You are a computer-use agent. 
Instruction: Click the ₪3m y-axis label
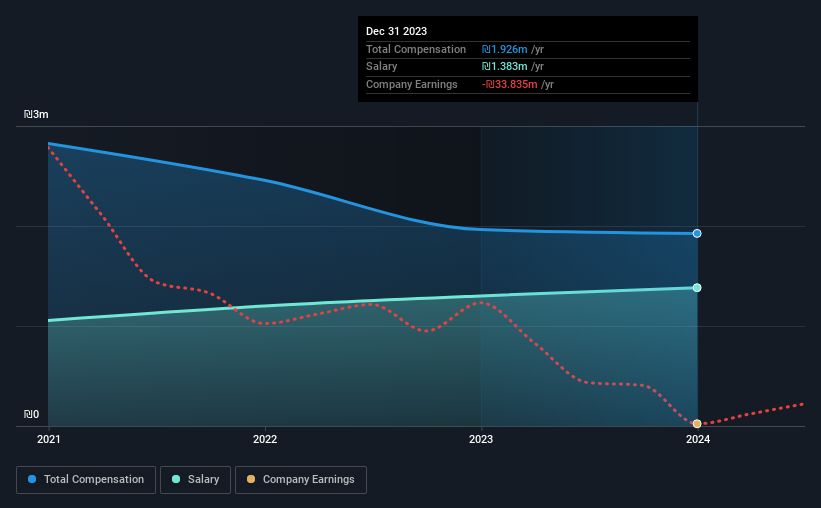click(x=36, y=114)
